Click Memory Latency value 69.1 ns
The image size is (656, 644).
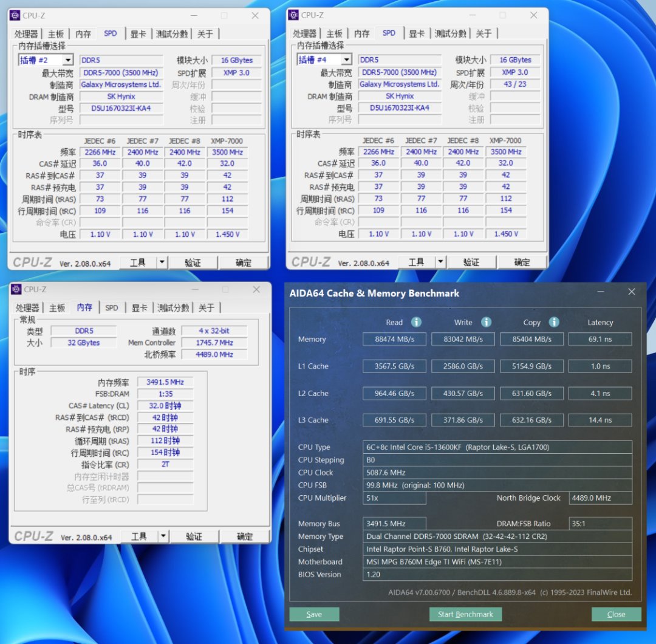(600, 339)
